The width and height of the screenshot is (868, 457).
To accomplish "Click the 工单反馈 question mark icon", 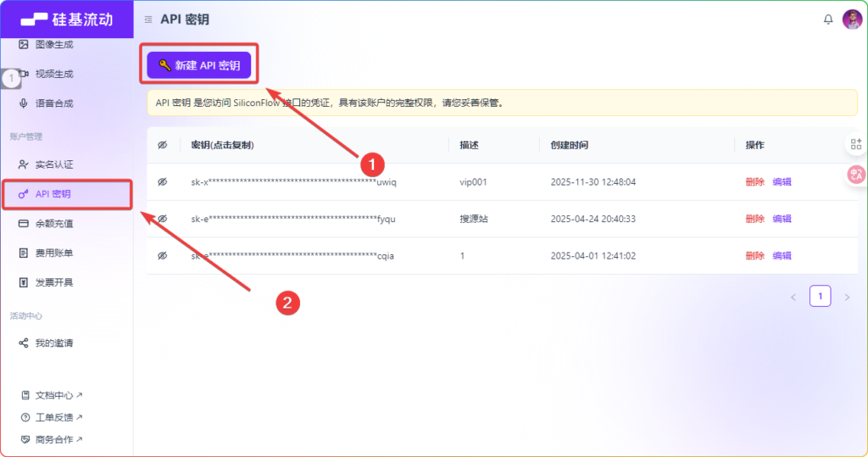I will 25,417.
